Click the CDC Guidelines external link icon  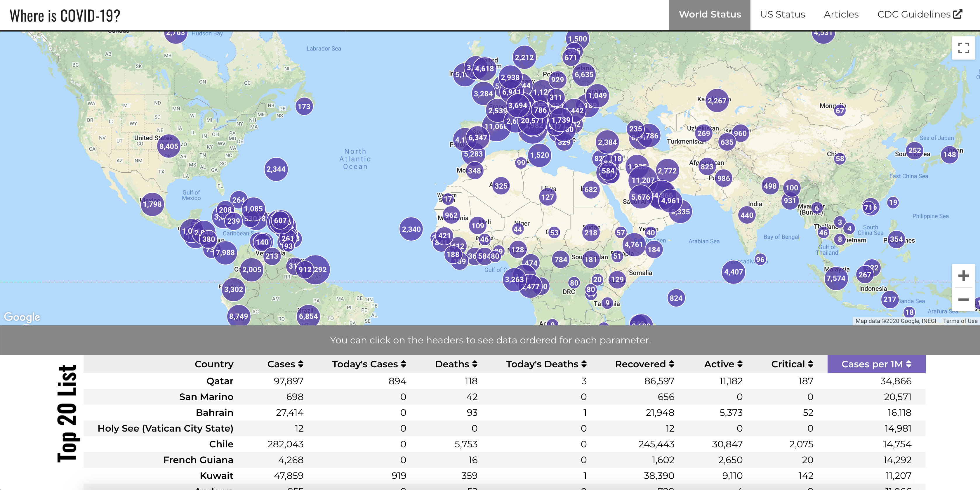click(x=958, y=15)
